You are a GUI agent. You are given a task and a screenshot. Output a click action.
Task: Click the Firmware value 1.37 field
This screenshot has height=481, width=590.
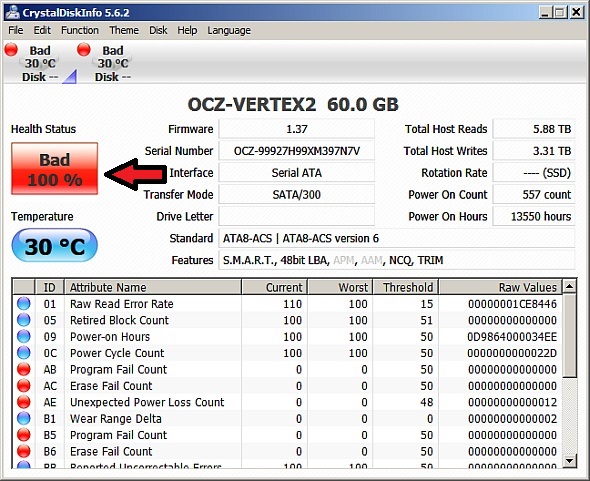[x=297, y=129]
